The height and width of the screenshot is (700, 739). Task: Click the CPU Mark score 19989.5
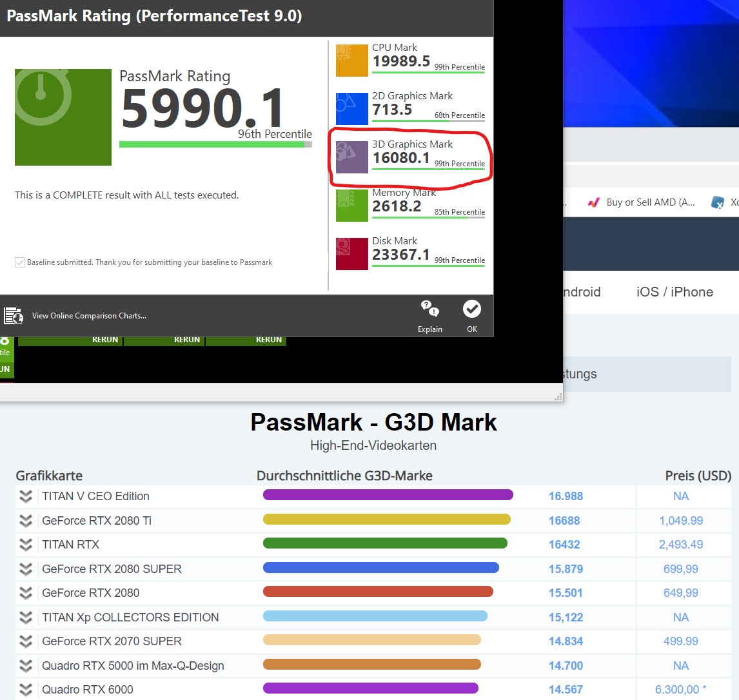point(401,61)
